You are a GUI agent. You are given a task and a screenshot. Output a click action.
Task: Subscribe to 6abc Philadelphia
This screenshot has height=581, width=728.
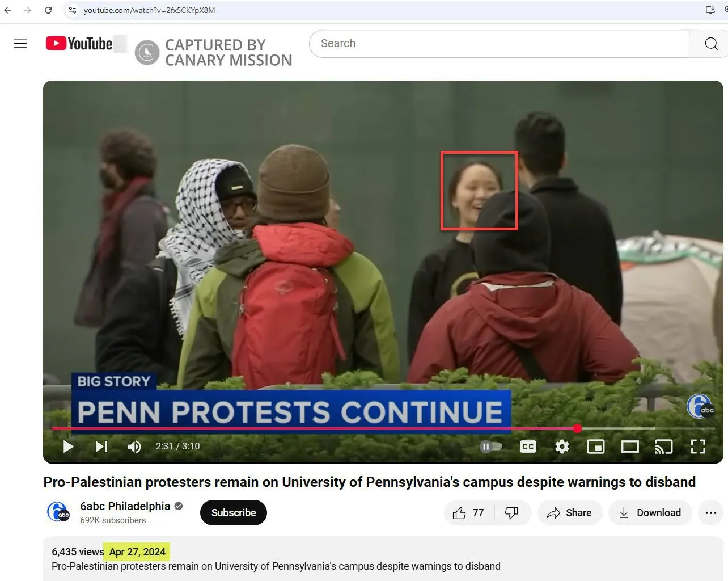(233, 512)
